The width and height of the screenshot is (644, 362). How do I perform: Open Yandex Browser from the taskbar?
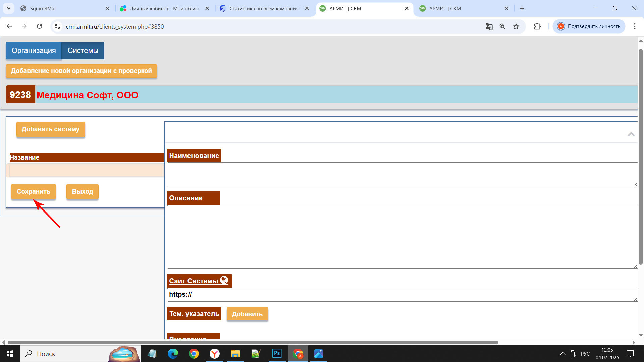point(215,354)
